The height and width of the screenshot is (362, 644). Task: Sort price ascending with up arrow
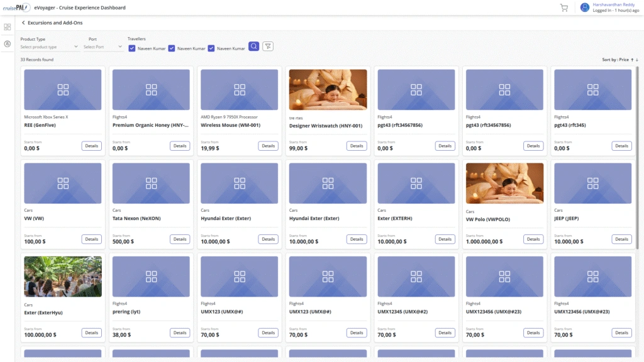[x=631, y=60]
